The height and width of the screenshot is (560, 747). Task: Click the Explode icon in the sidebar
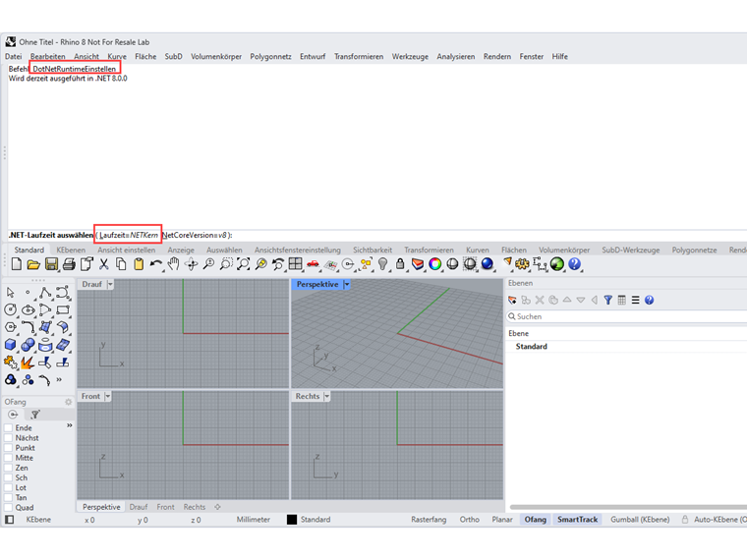point(28,363)
